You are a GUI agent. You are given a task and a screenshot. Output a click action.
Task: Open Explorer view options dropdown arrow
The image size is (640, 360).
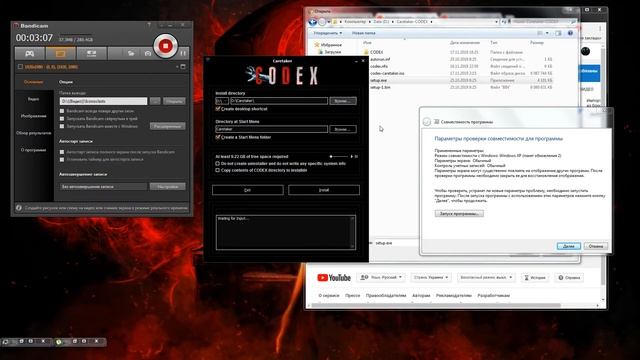coord(547,33)
